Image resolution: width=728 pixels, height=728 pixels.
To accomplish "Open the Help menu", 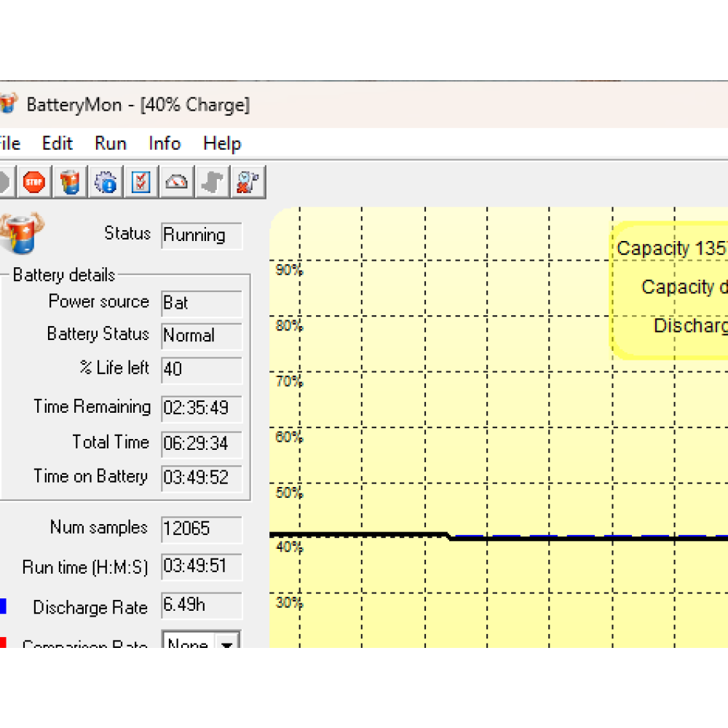I will (222, 143).
